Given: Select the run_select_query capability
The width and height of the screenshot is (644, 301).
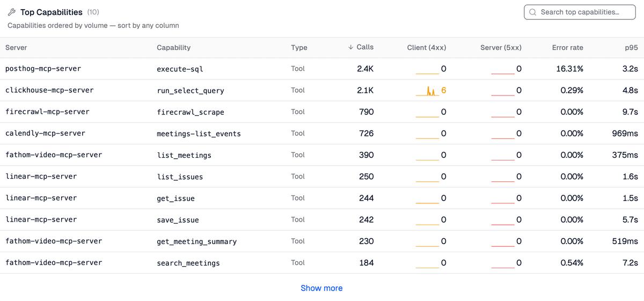Looking at the screenshot, I should pyautogui.click(x=190, y=91).
